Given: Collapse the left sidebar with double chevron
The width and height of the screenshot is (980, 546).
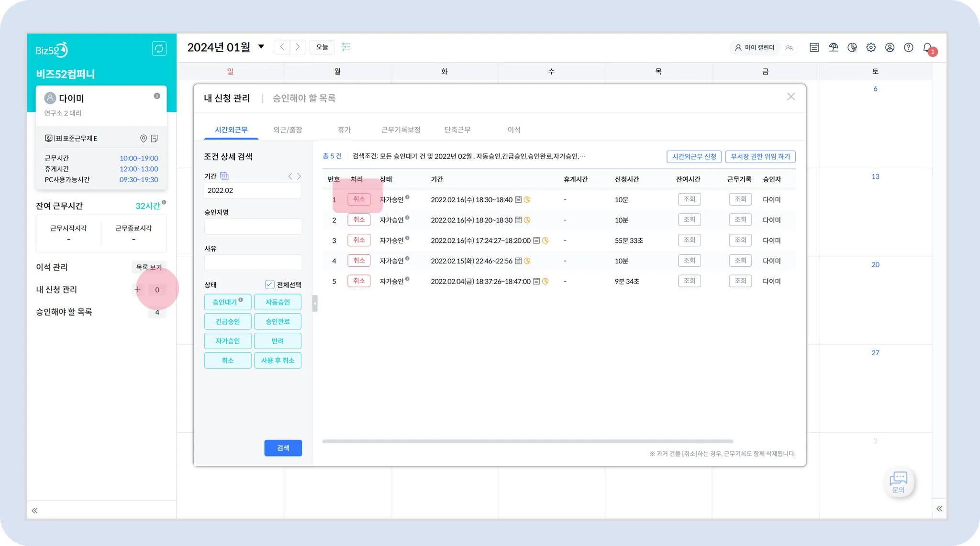Looking at the screenshot, I should point(34,511).
